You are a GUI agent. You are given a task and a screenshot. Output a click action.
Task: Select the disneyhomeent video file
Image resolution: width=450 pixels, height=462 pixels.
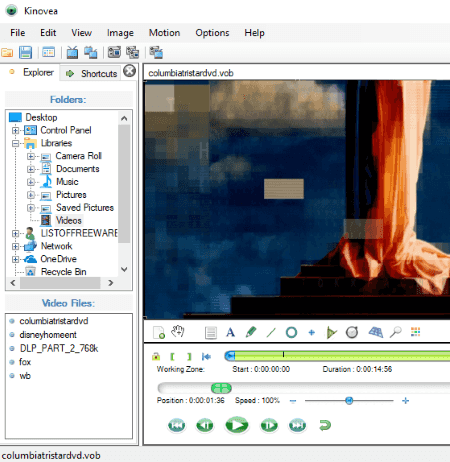(x=48, y=335)
